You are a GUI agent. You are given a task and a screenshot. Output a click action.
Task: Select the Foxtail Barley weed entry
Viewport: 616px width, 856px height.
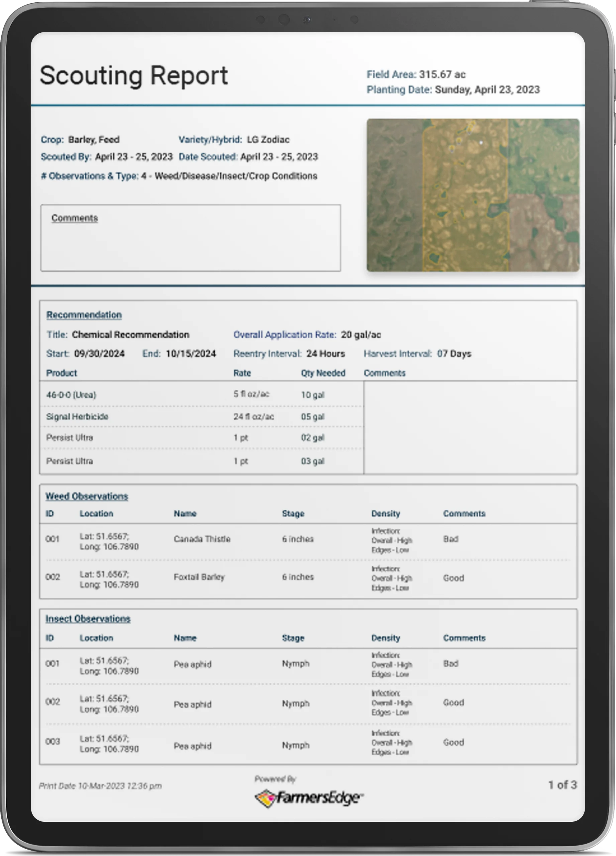coord(199,577)
